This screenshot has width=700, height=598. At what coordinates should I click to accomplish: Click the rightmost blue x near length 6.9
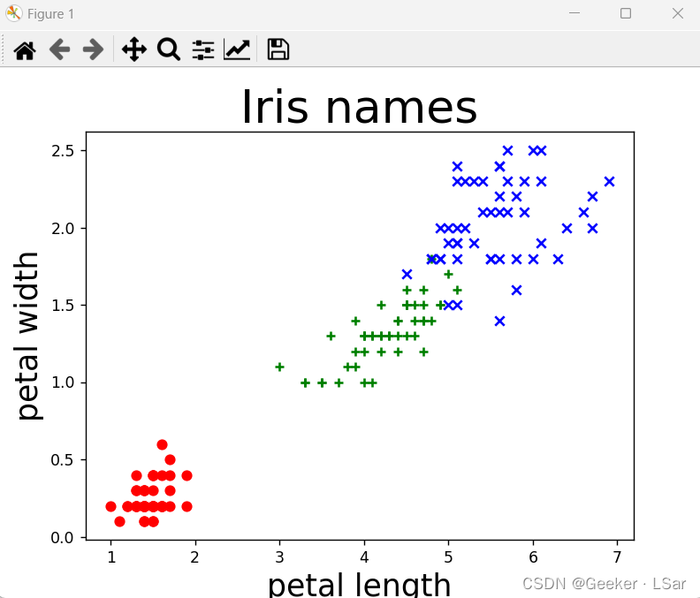click(x=609, y=182)
